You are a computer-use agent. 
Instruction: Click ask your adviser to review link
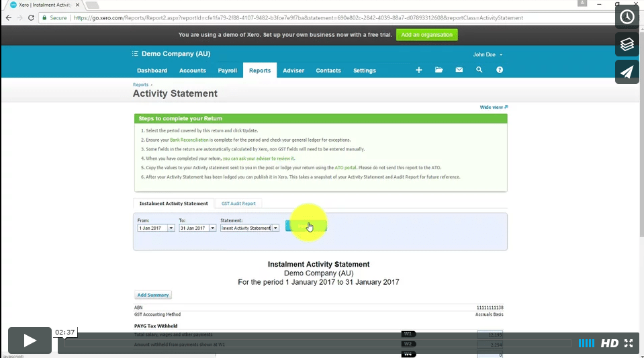click(x=259, y=159)
